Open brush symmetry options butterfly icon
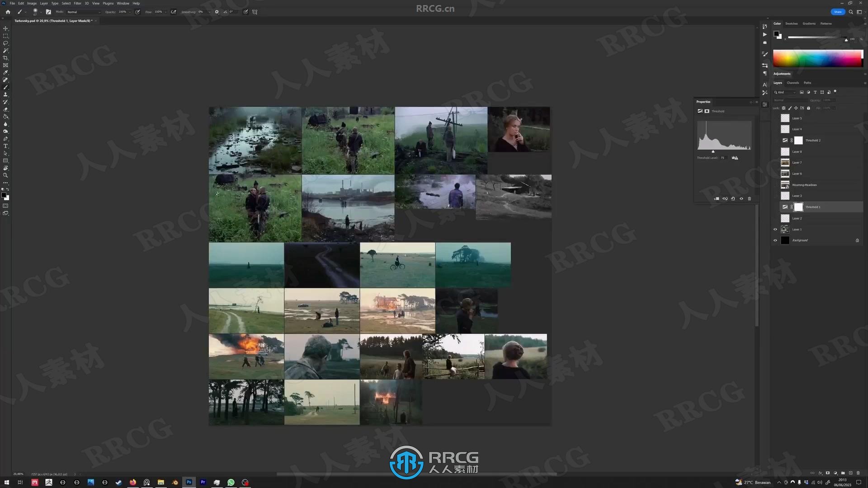The height and width of the screenshot is (488, 868). 255,12
